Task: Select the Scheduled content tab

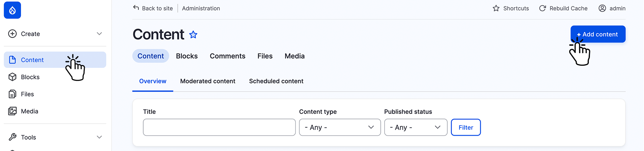Action: pyautogui.click(x=276, y=81)
